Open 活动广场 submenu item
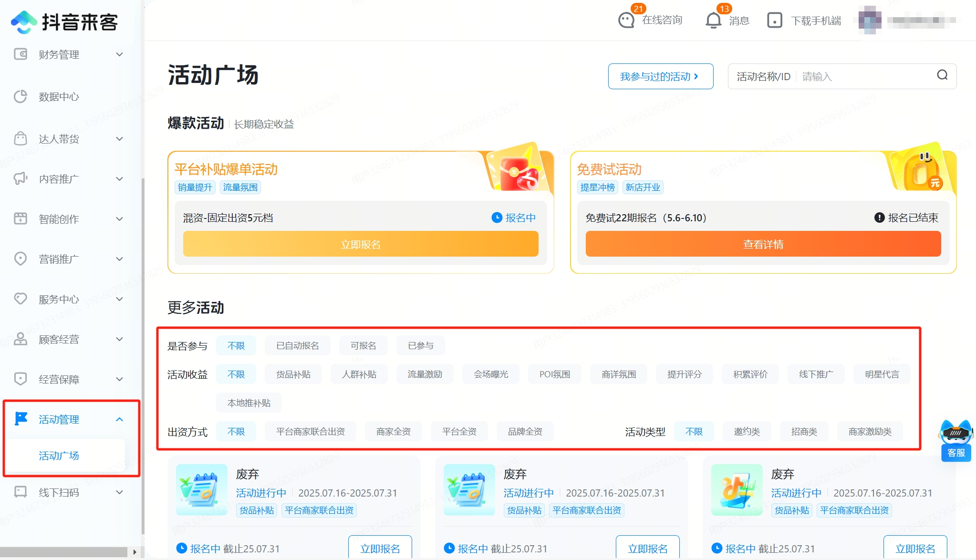The width and height of the screenshot is (976, 560). [x=59, y=456]
